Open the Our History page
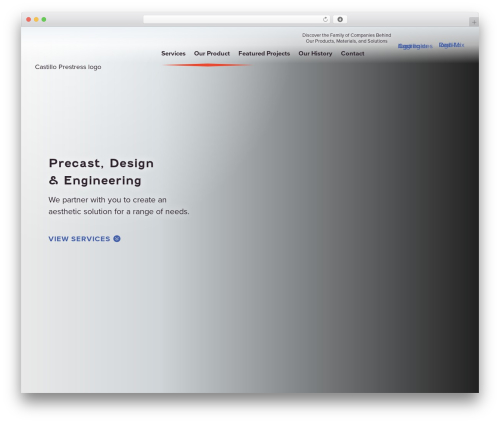 pyautogui.click(x=315, y=54)
